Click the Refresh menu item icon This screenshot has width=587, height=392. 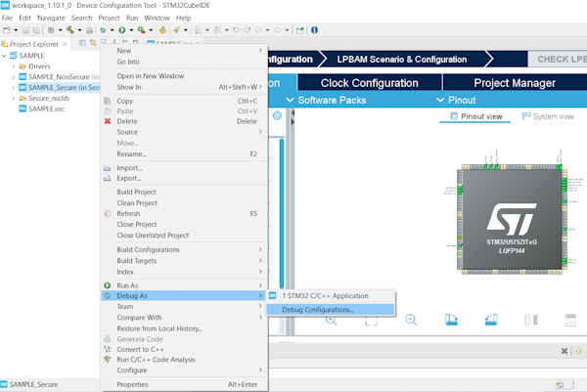click(x=108, y=213)
